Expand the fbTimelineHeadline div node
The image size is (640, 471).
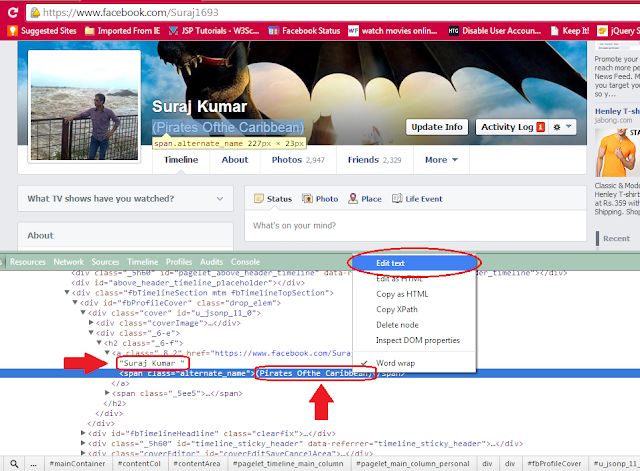point(83,433)
